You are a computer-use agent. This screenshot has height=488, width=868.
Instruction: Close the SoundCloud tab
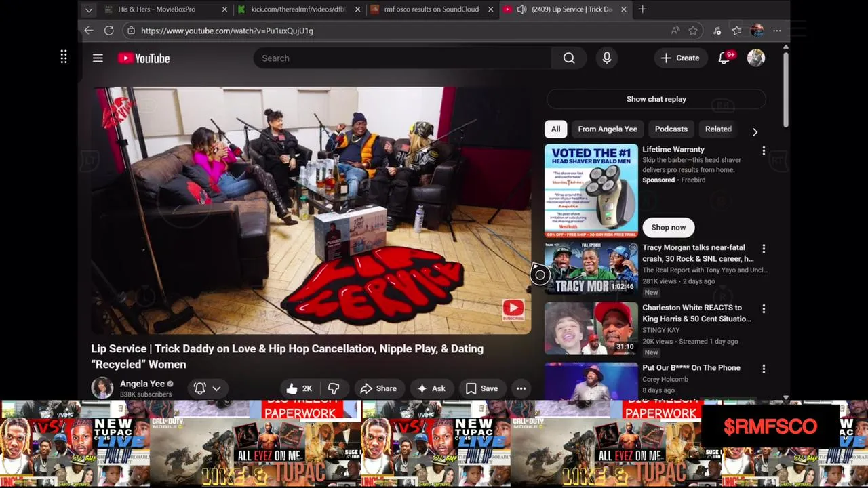pyautogui.click(x=490, y=9)
